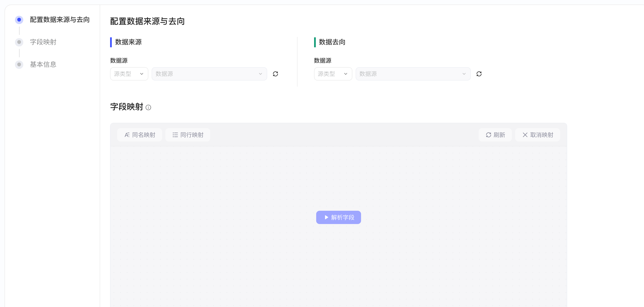Click the info icon beside 字段映射 heading
The image size is (644, 307).
[148, 108]
